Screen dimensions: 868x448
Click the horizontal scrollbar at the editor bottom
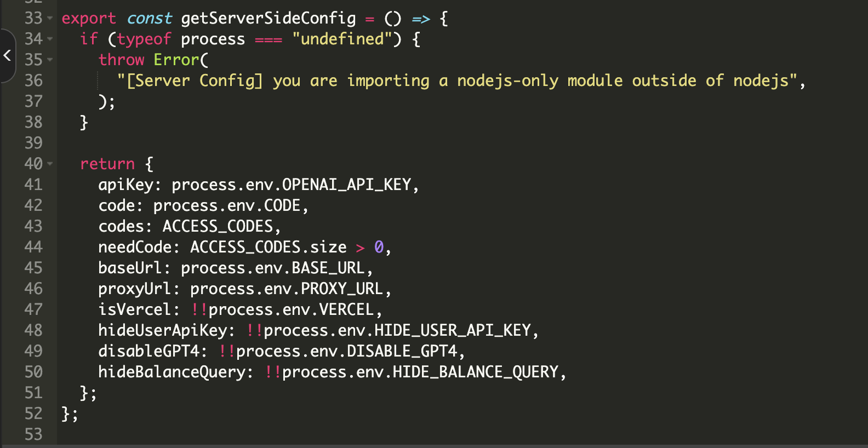(x=434, y=446)
